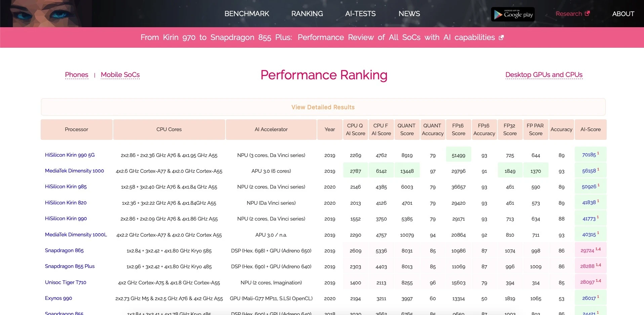
Task: Click the CPU Cores column header
Action: click(169, 129)
